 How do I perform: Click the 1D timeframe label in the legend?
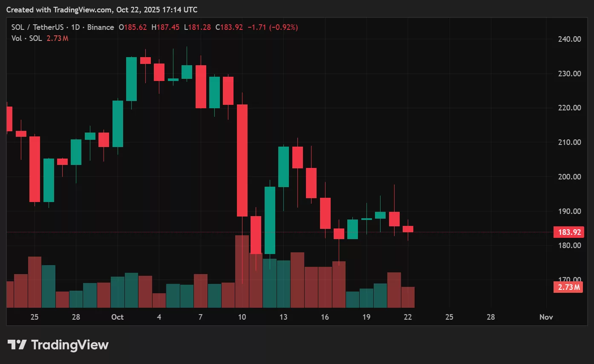click(76, 27)
